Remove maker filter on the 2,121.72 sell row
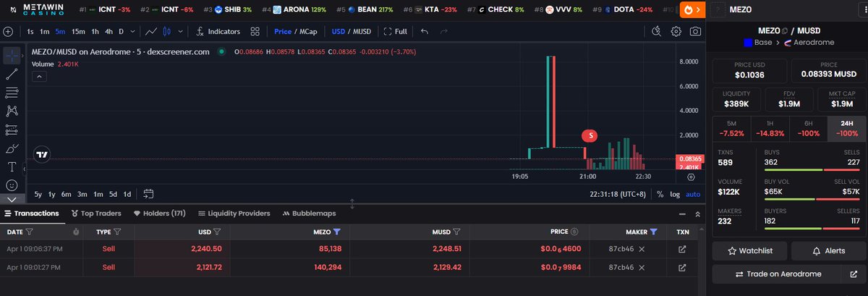 pos(642,267)
